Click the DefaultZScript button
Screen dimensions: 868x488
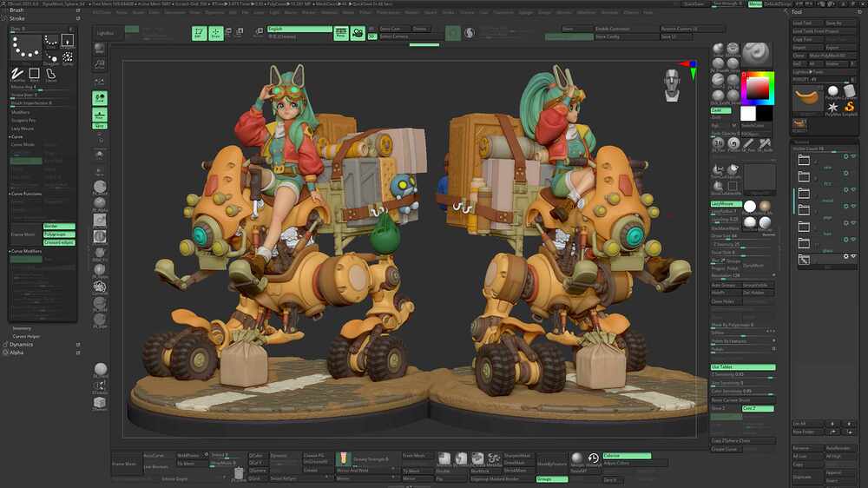click(x=778, y=3)
